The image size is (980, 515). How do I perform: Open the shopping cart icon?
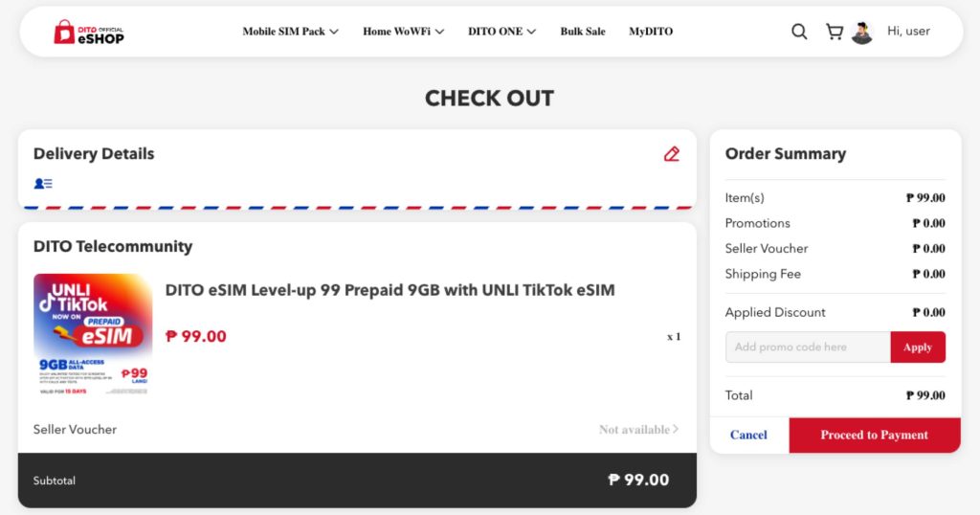(x=835, y=32)
